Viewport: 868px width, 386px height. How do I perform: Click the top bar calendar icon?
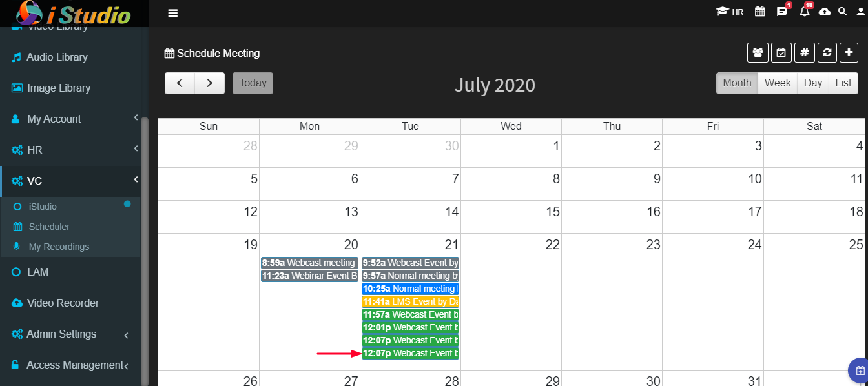[x=760, y=12]
